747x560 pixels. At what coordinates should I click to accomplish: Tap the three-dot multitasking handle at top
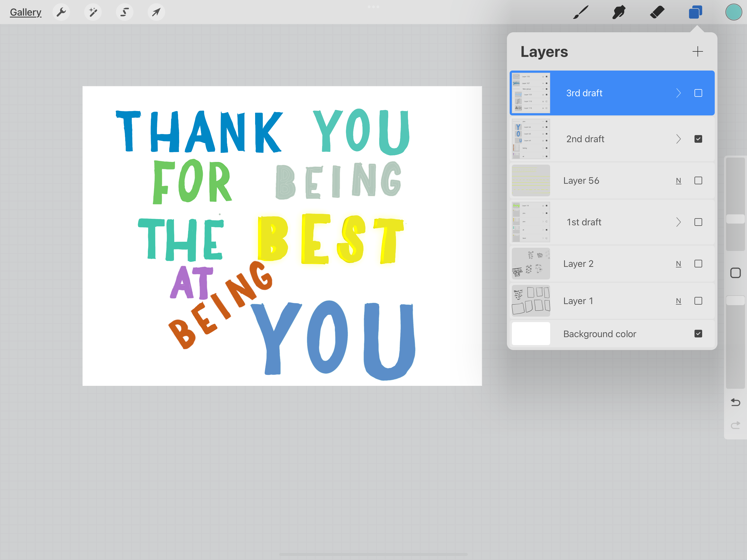coord(373,7)
